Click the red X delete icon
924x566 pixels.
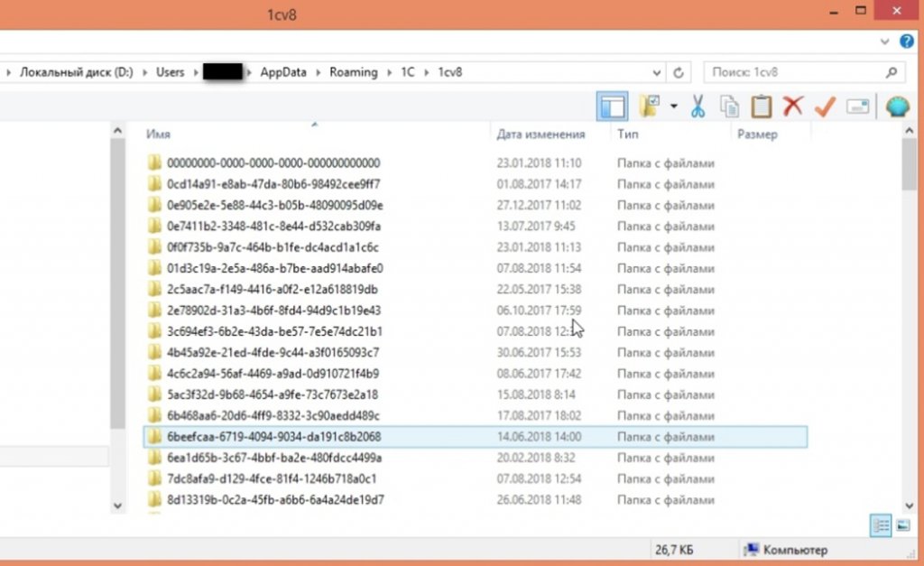[x=793, y=107]
